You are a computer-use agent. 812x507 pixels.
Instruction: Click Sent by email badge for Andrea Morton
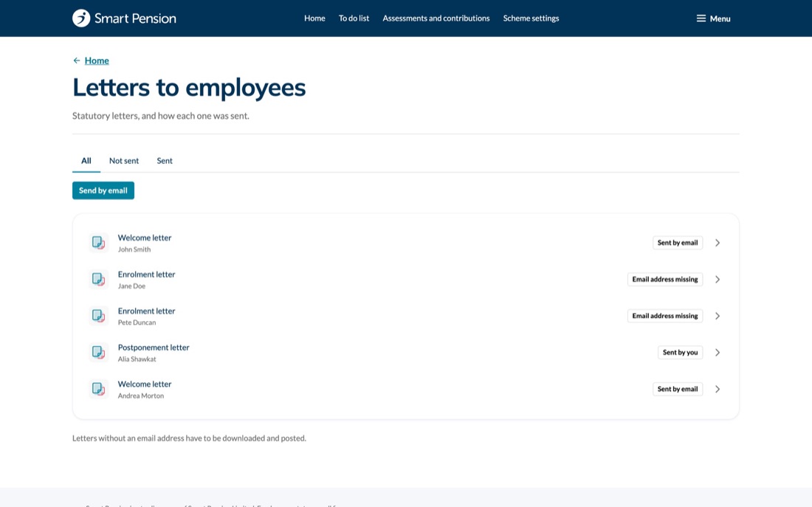678,390
